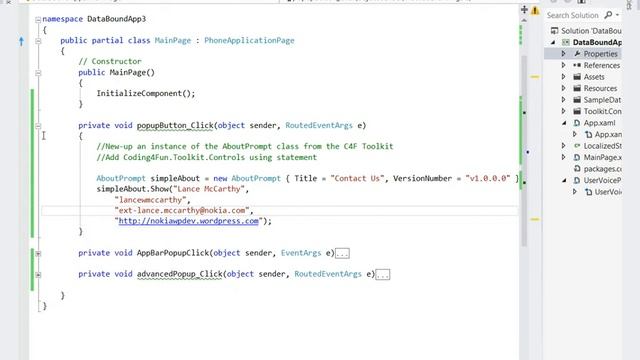Expand the References node
Viewport: 640px width, 360px height.
[x=564, y=65]
